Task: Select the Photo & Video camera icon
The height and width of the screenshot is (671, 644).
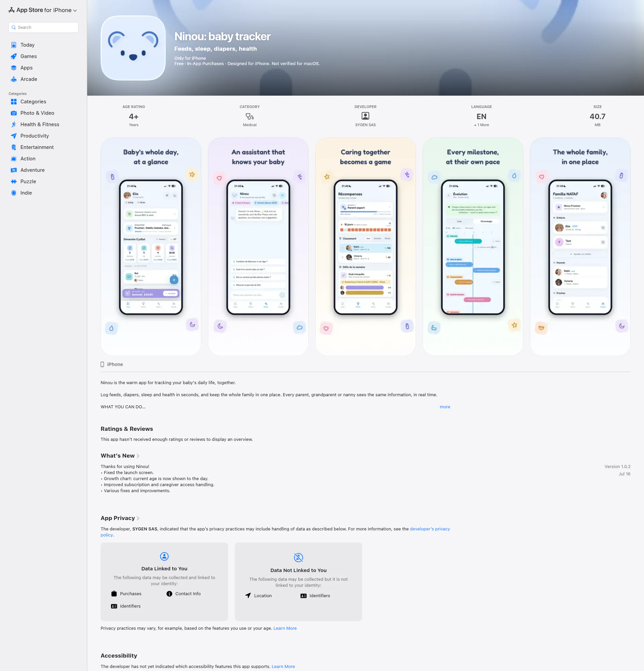Action: click(x=14, y=113)
